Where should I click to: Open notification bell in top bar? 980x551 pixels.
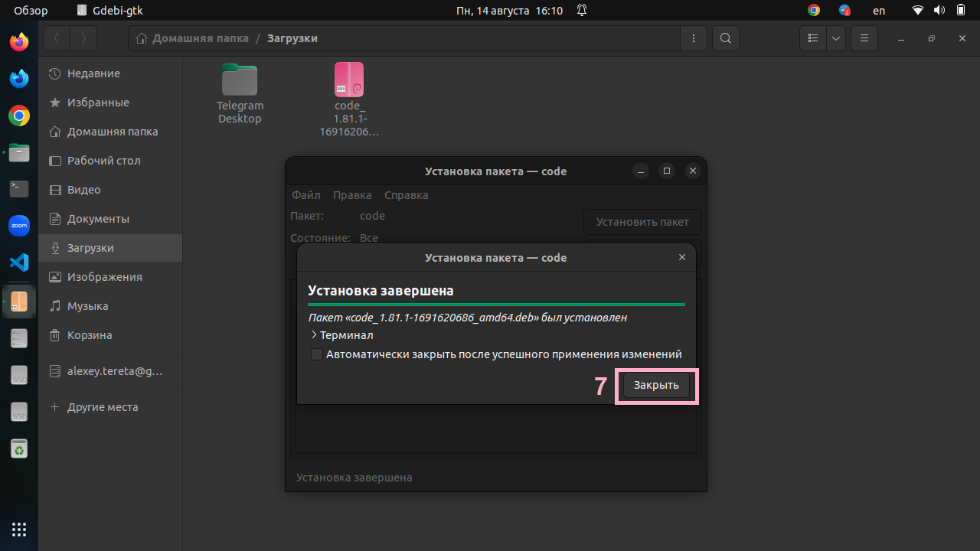tap(582, 11)
